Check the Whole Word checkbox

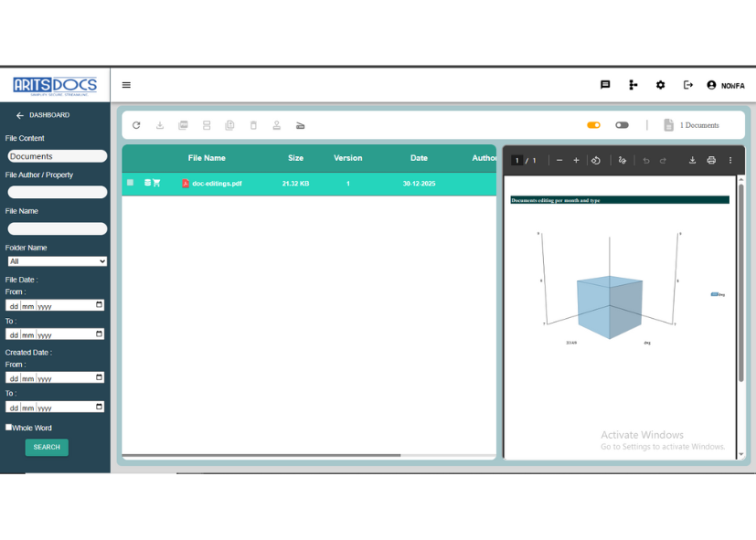click(9, 428)
